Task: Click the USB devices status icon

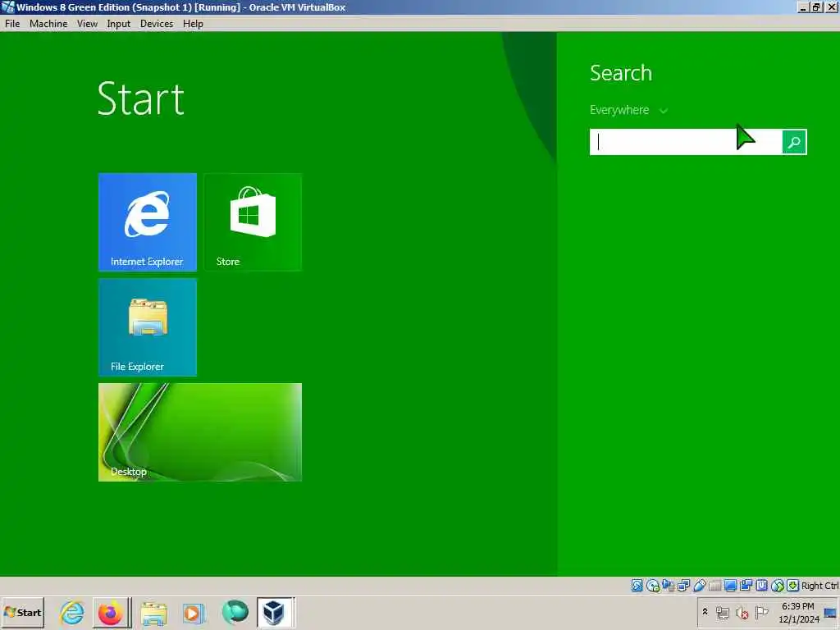Action: coord(699,586)
